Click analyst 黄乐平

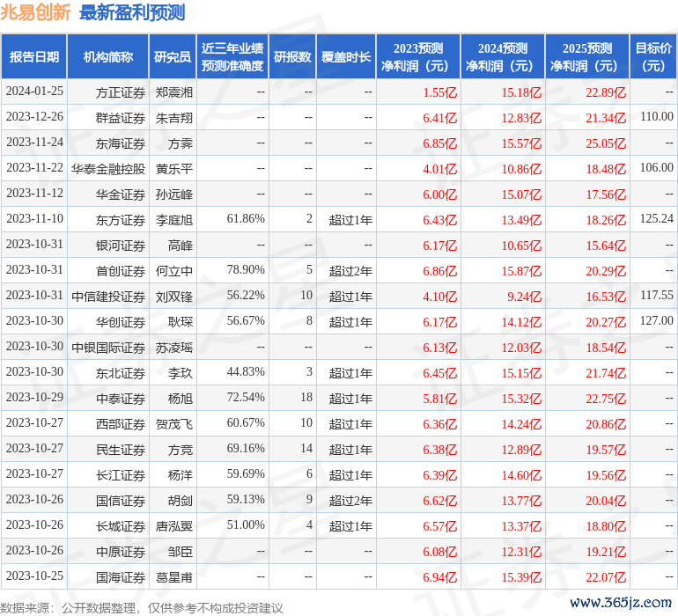point(173,169)
